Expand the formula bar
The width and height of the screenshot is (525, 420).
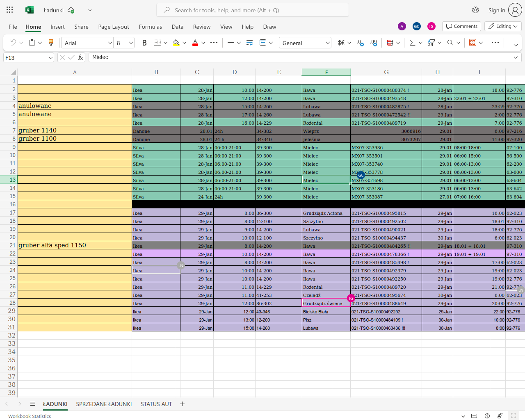pyautogui.click(x=516, y=57)
